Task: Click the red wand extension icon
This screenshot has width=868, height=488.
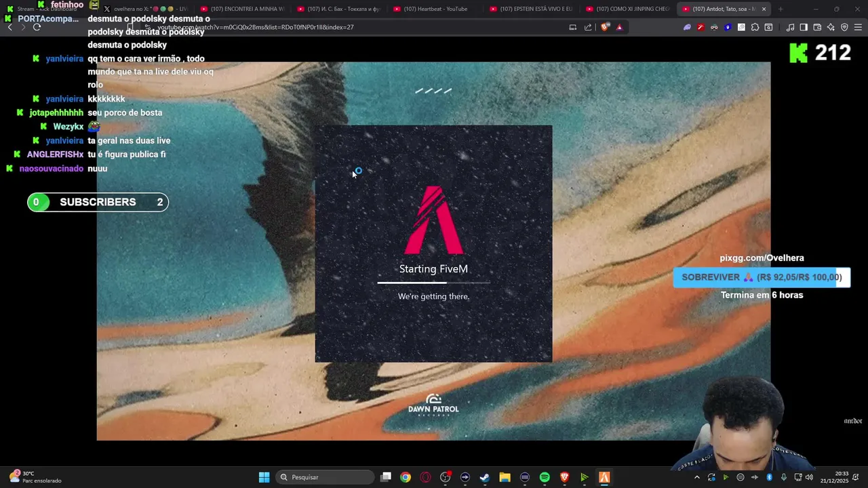Action: click(701, 27)
